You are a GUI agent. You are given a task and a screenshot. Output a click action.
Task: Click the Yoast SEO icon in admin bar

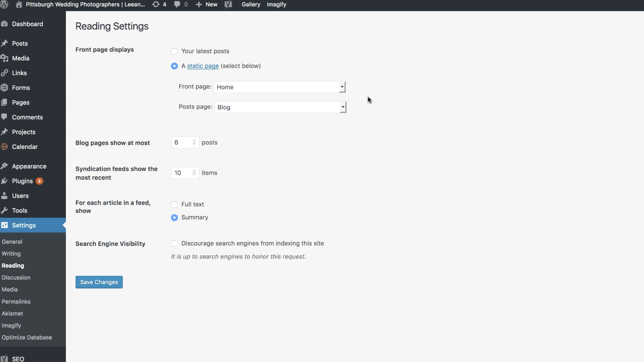(x=228, y=4)
